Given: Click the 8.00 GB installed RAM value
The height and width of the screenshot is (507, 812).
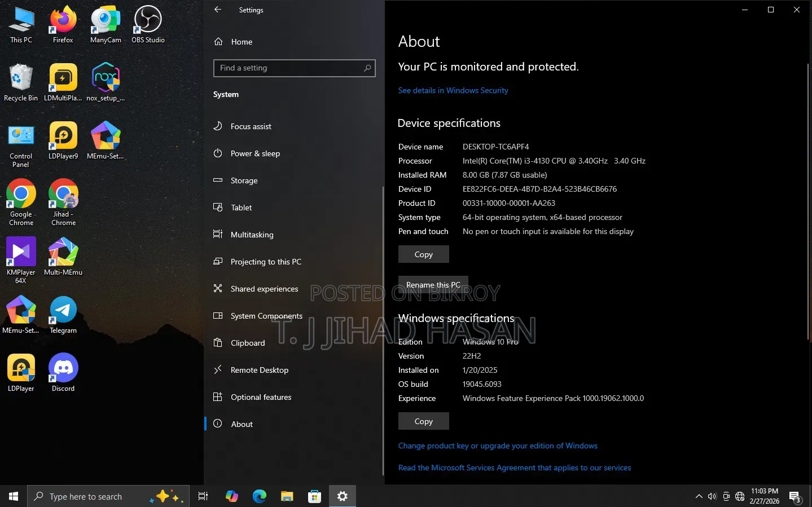Looking at the screenshot, I should (x=504, y=175).
